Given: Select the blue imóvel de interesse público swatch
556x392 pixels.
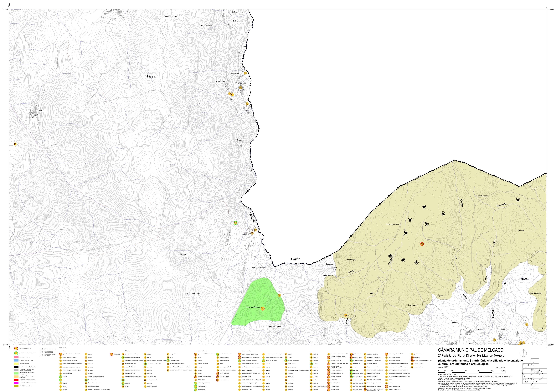Looking at the screenshot, I should click(x=16, y=360).
